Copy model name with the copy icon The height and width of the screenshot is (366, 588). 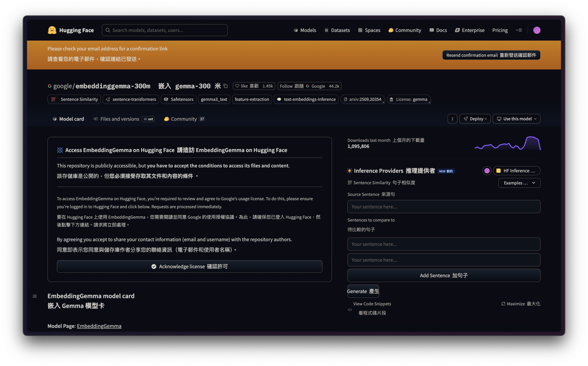[225, 86]
